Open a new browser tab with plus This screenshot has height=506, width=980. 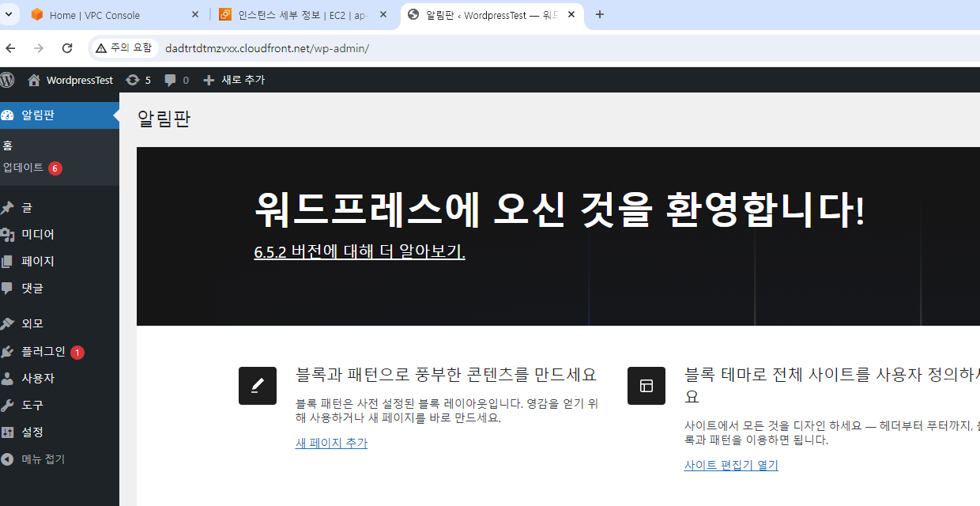(599, 14)
